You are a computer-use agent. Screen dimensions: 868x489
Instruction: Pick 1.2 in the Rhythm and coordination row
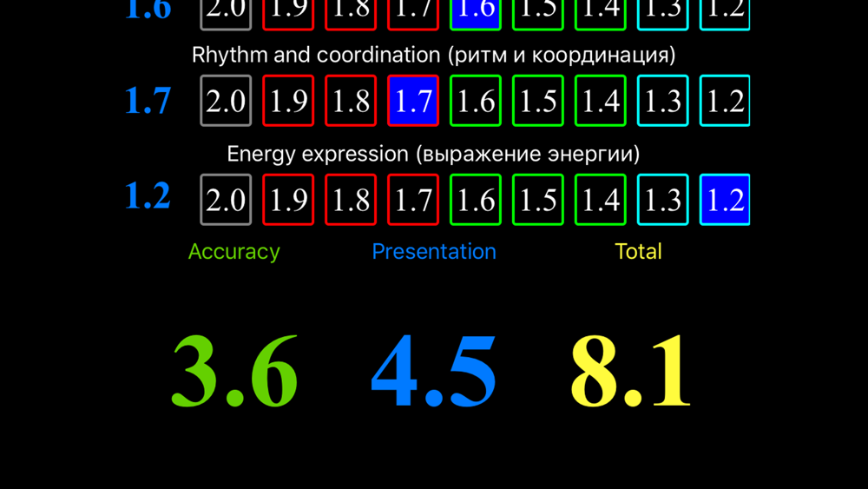(x=725, y=101)
